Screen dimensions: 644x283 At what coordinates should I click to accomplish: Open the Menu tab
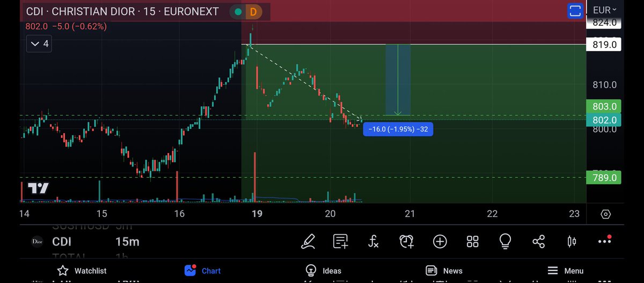pos(566,271)
